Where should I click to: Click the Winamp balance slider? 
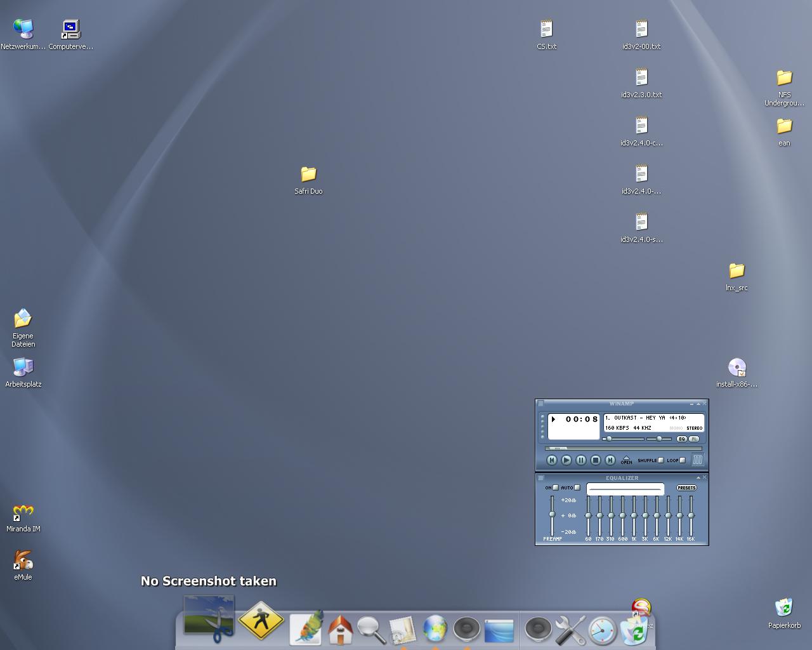point(659,439)
